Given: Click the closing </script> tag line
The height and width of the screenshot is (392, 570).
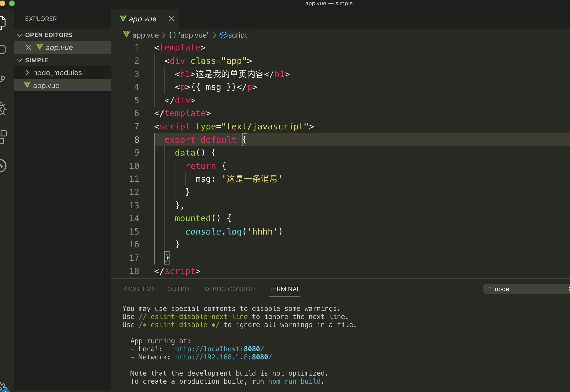Looking at the screenshot, I should (177, 271).
